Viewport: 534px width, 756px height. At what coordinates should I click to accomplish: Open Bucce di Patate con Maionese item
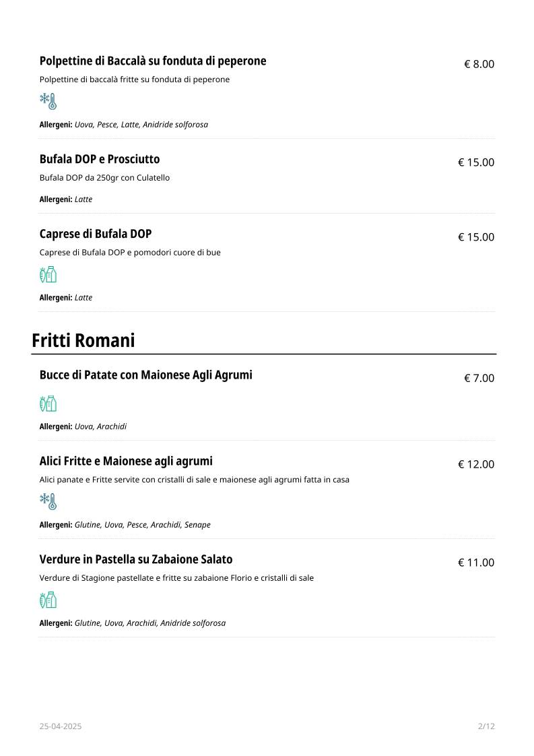point(145,375)
